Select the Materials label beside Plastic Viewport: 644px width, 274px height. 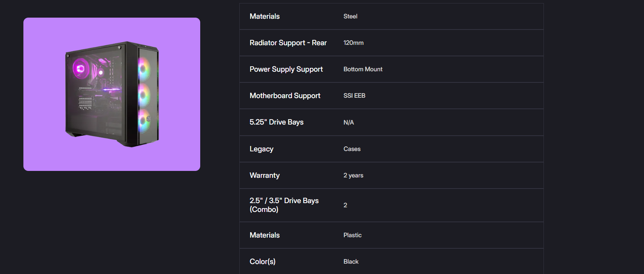(x=265, y=235)
